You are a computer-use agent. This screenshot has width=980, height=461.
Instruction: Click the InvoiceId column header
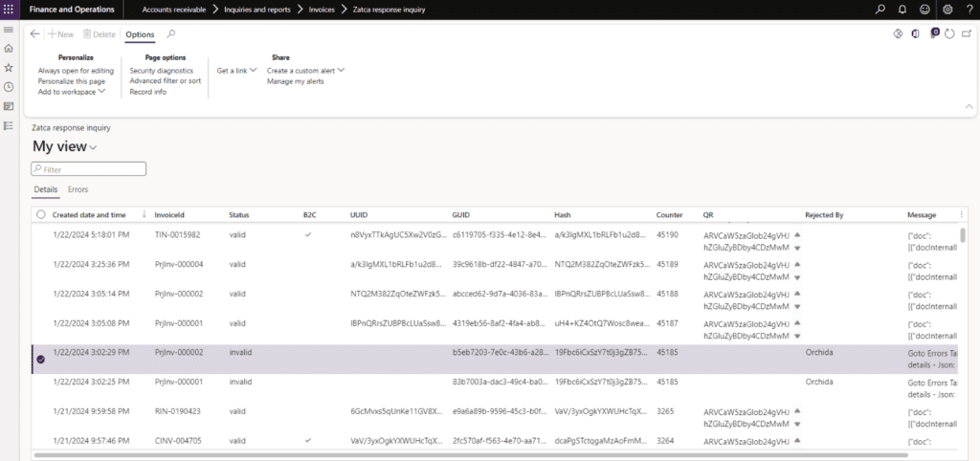[x=169, y=215]
